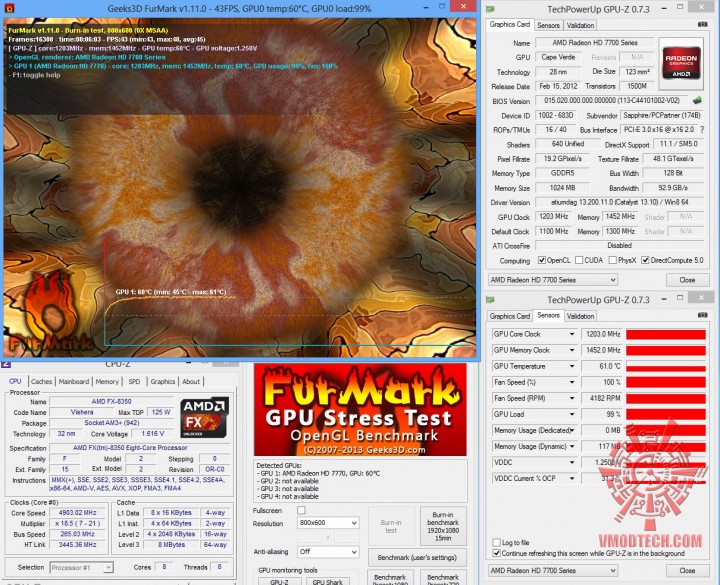Launch GPU Shark monitoring tool
The height and width of the screenshot is (585, 720).
click(327, 581)
